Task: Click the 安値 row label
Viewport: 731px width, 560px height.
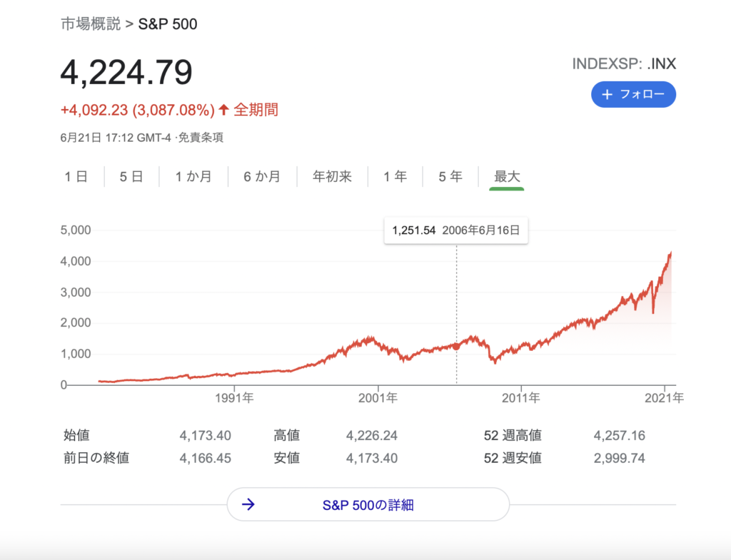Action: coord(286,459)
